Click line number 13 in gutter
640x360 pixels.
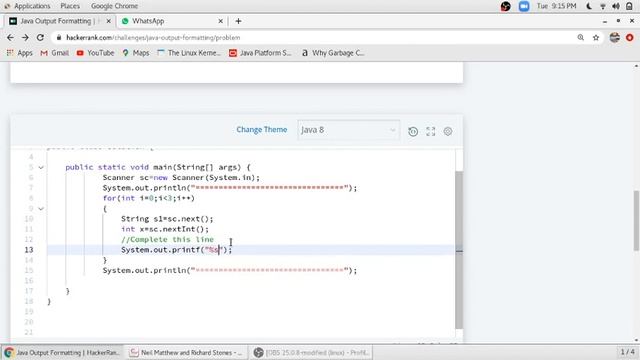tap(29, 250)
